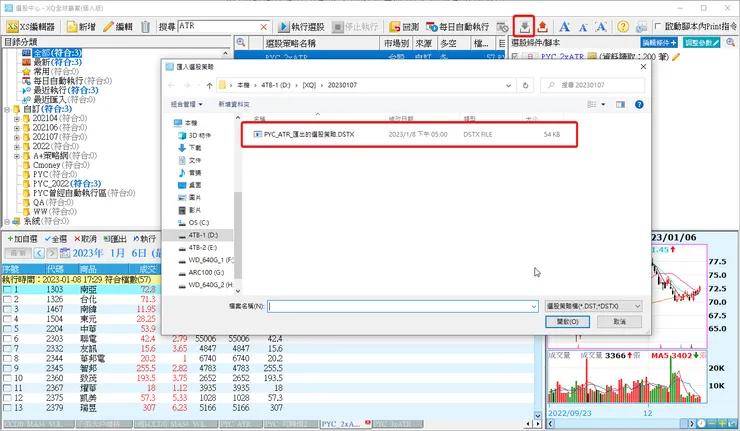Select PYC_2022(符合:3) folder
This screenshot has height=431, width=740.
67,184
